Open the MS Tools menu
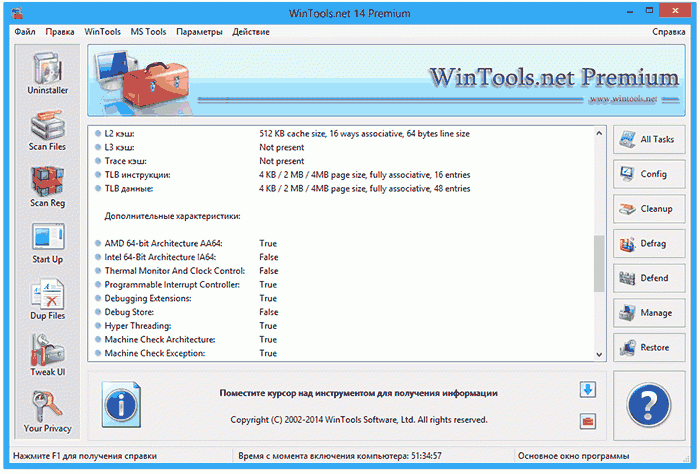Screen dimensions: 700x474 pyautogui.click(x=148, y=32)
